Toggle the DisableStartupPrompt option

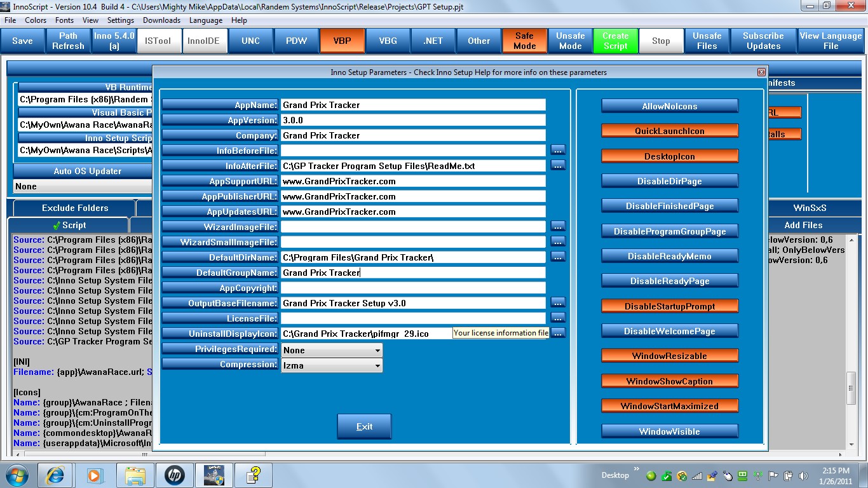coord(670,306)
